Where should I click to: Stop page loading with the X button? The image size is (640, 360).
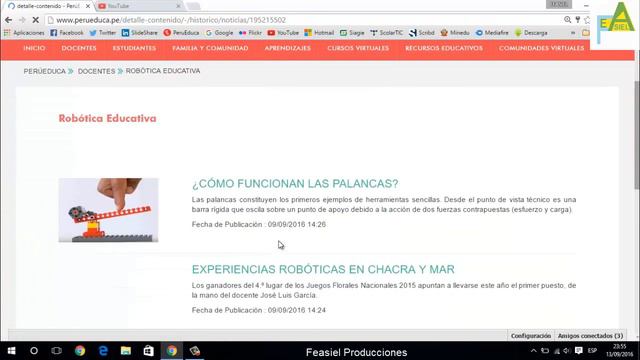[x=36, y=20]
